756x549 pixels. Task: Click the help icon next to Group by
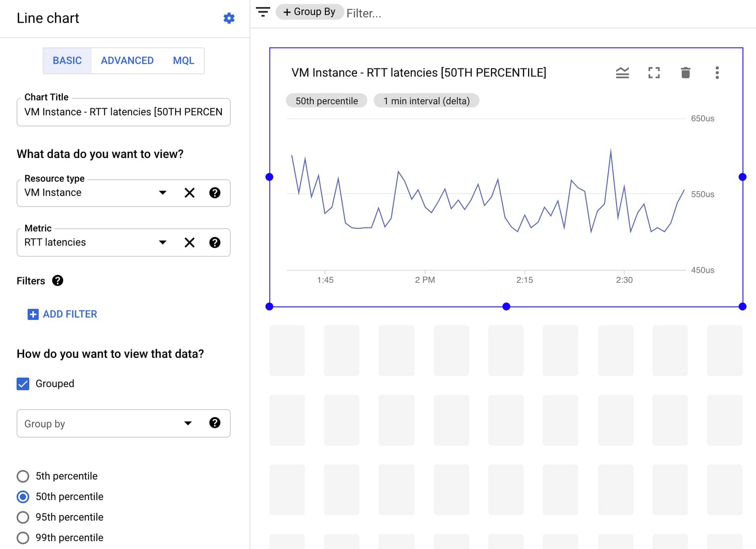tap(215, 423)
